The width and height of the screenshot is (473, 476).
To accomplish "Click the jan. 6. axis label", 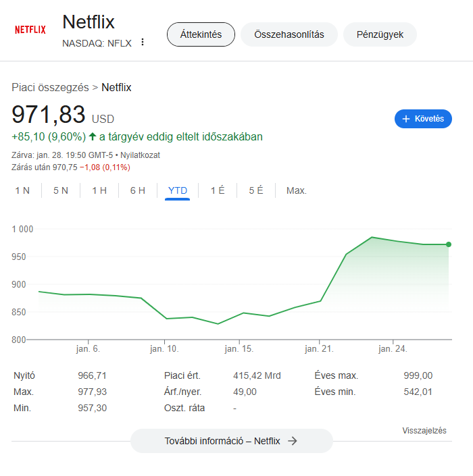I will pyautogui.click(x=88, y=349).
